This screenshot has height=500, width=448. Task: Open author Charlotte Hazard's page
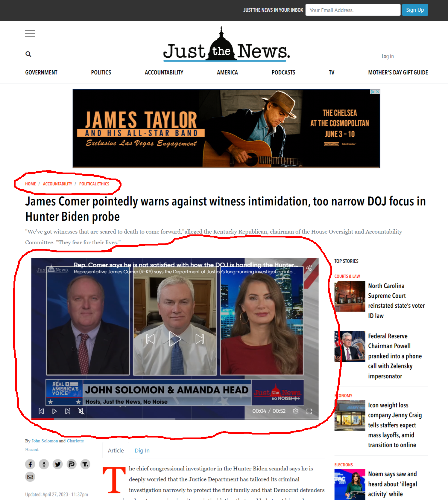point(54,445)
